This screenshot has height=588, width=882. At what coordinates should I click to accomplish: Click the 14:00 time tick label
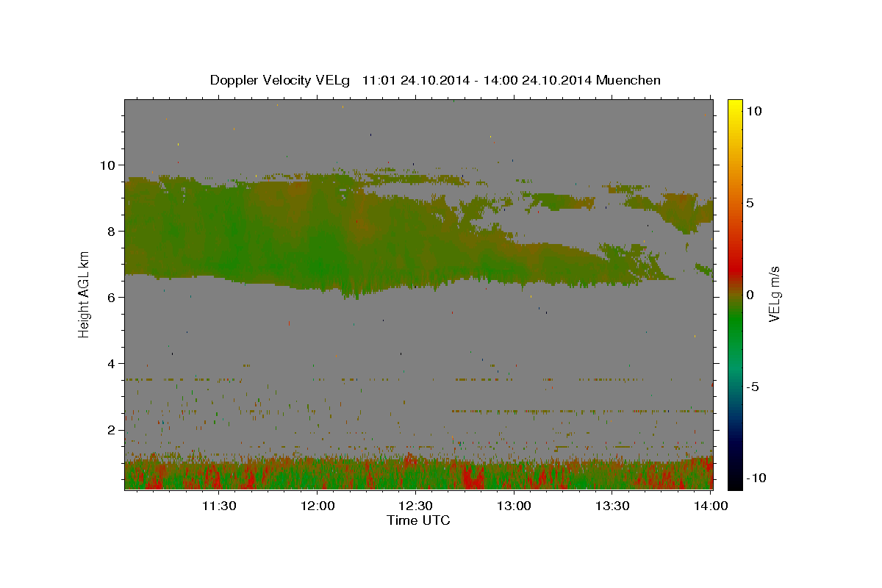tap(711, 506)
